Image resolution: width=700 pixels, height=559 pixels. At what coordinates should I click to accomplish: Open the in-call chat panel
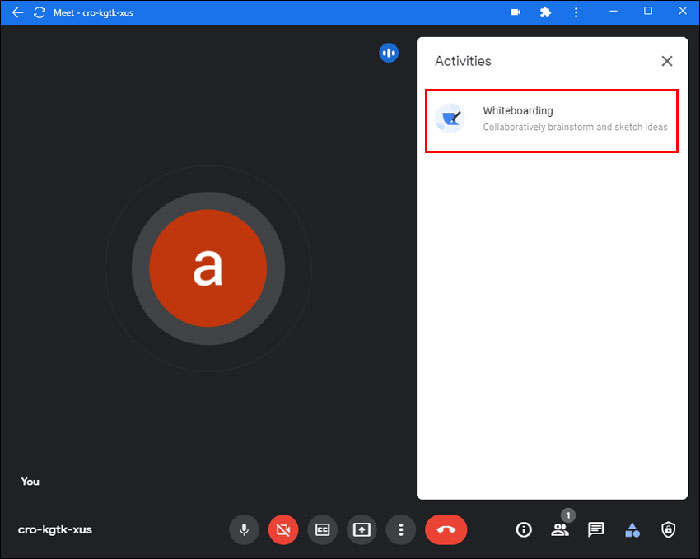point(596,529)
